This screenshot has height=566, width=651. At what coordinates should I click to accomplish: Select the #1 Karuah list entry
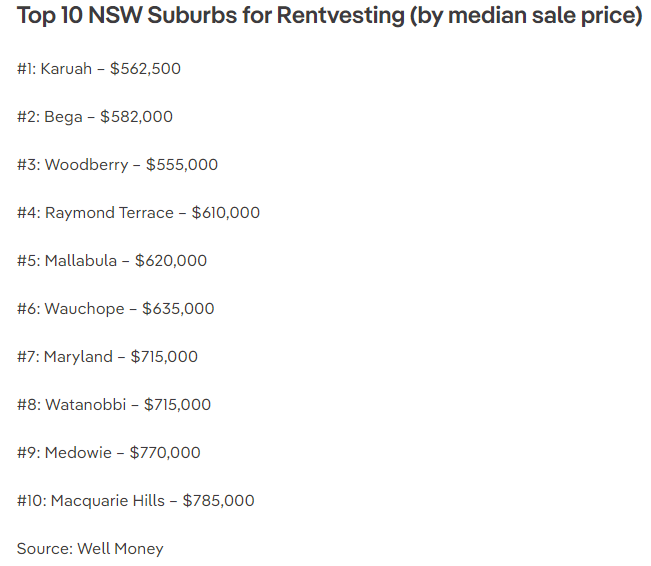pos(99,69)
